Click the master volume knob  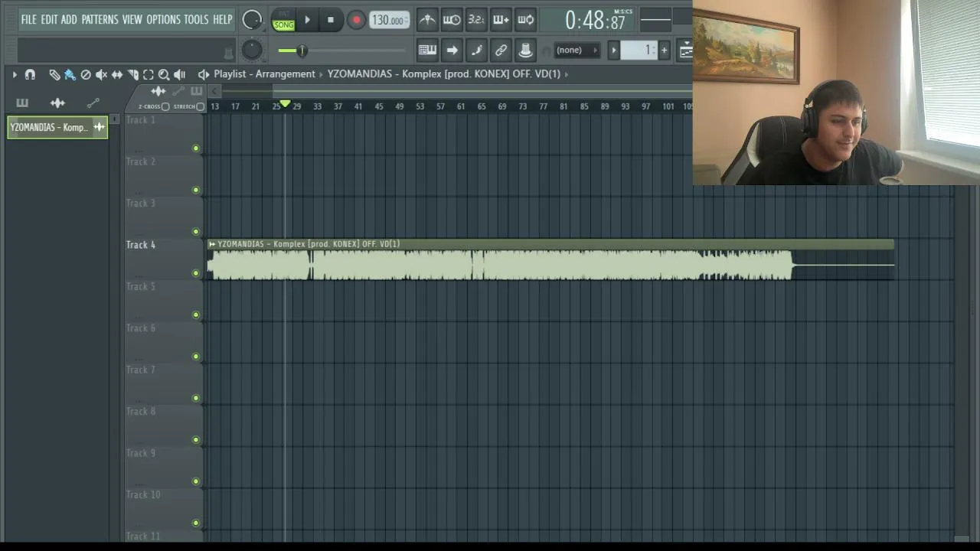252,20
